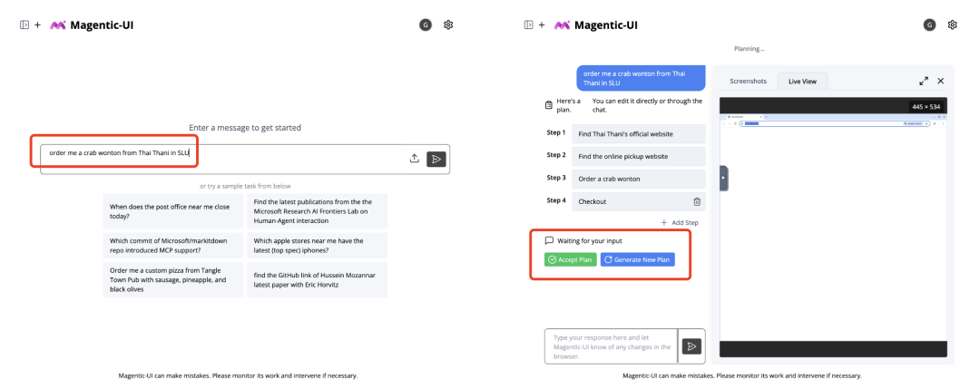Open settings gear in the right screenshot
The width and height of the screenshot is (980, 389).
(953, 25)
